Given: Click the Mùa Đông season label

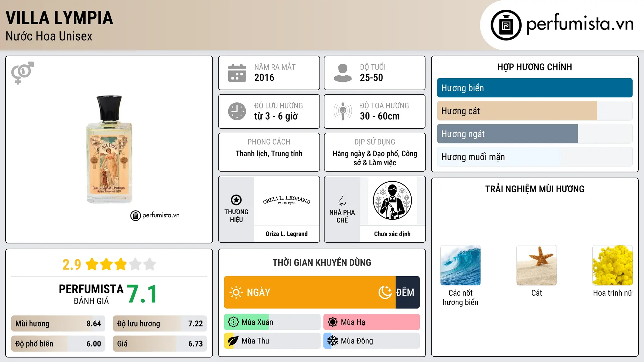Looking at the screenshot, I should point(357,341).
